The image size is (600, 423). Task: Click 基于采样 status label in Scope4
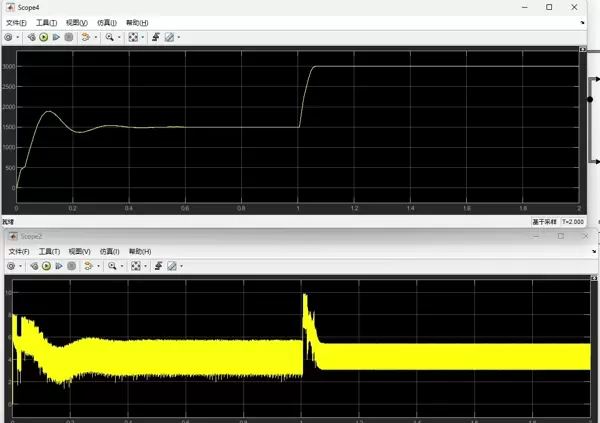[x=541, y=221]
